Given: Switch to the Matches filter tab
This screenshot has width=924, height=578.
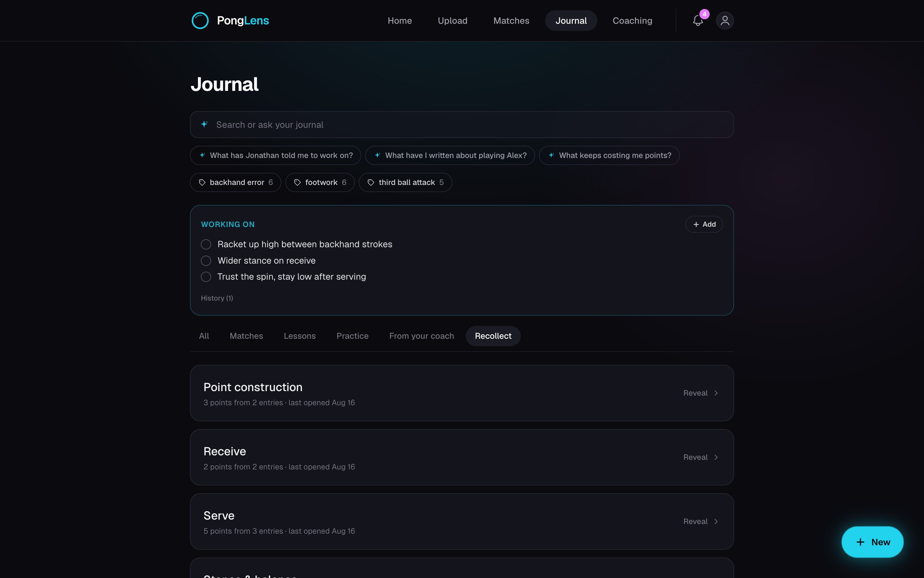Looking at the screenshot, I should [246, 336].
